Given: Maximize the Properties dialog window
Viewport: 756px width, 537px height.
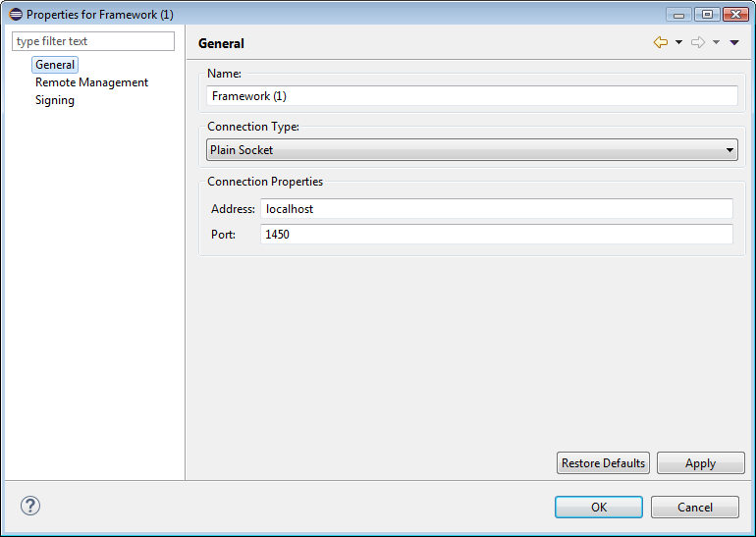Looking at the screenshot, I should point(706,14).
